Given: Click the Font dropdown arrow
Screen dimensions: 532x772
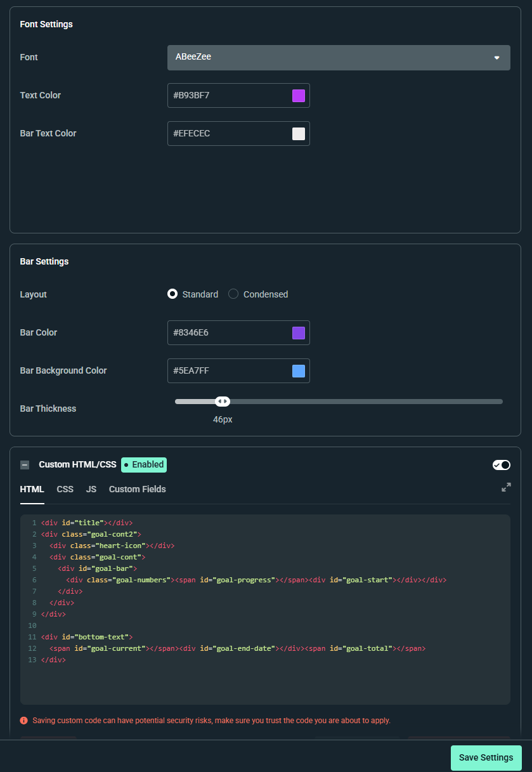Looking at the screenshot, I should (x=496, y=57).
